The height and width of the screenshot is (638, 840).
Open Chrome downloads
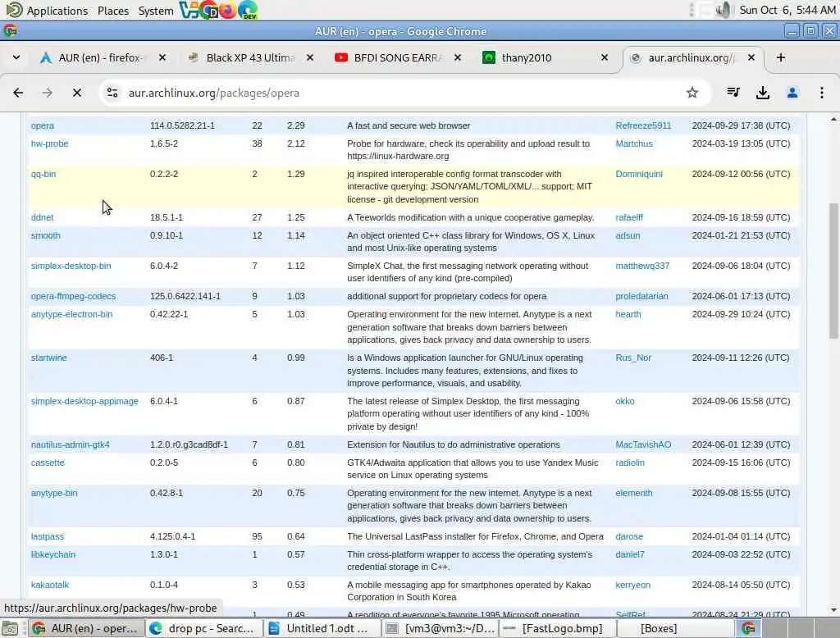763,93
